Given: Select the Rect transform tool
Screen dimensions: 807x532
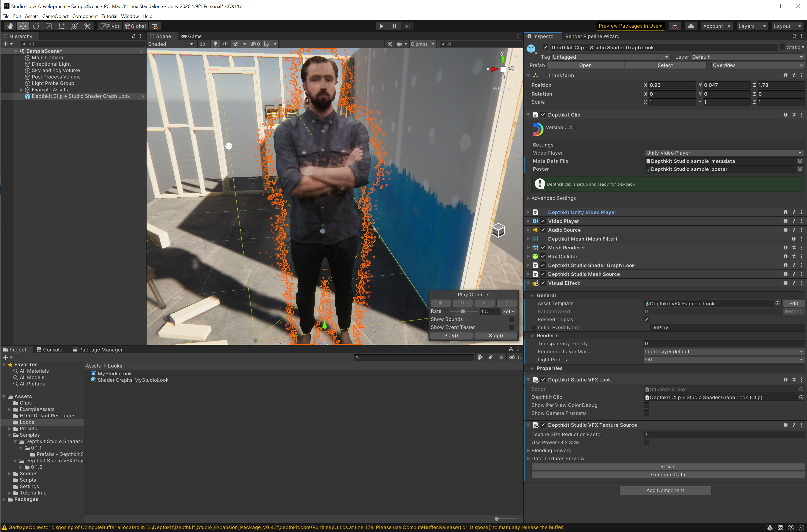Looking at the screenshot, I should pyautogui.click(x=61, y=26).
